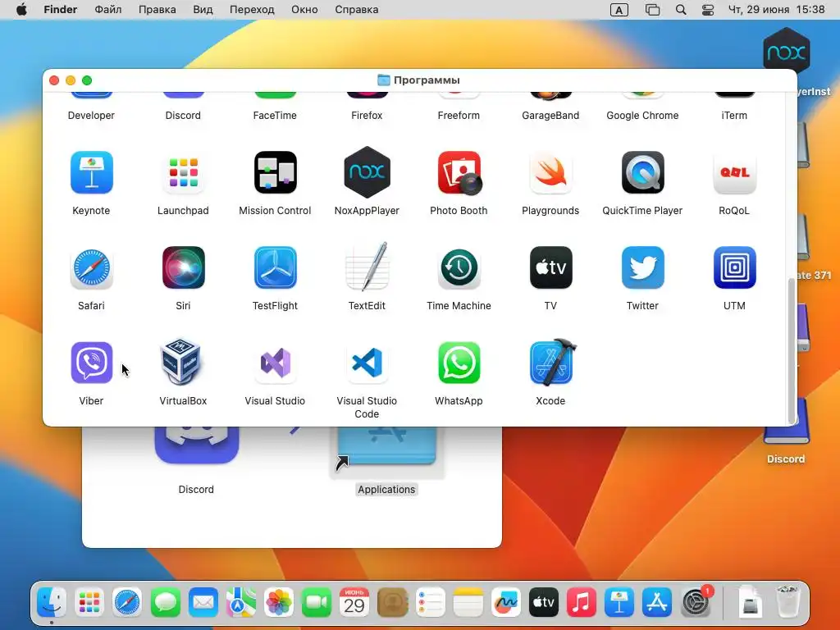Open the Time Machine app icon

[x=459, y=268]
